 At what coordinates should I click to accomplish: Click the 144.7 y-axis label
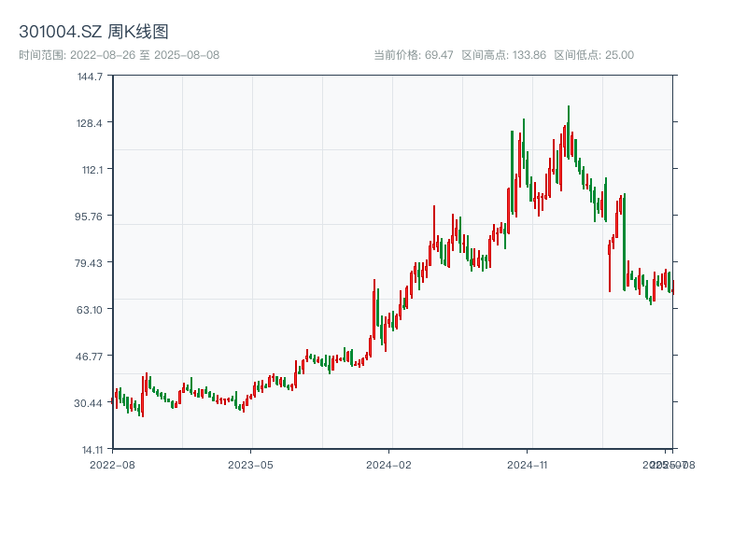tap(90, 77)
